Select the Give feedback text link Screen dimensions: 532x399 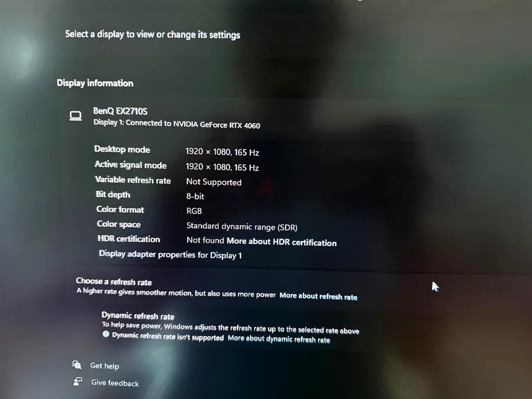pos(115,383)
